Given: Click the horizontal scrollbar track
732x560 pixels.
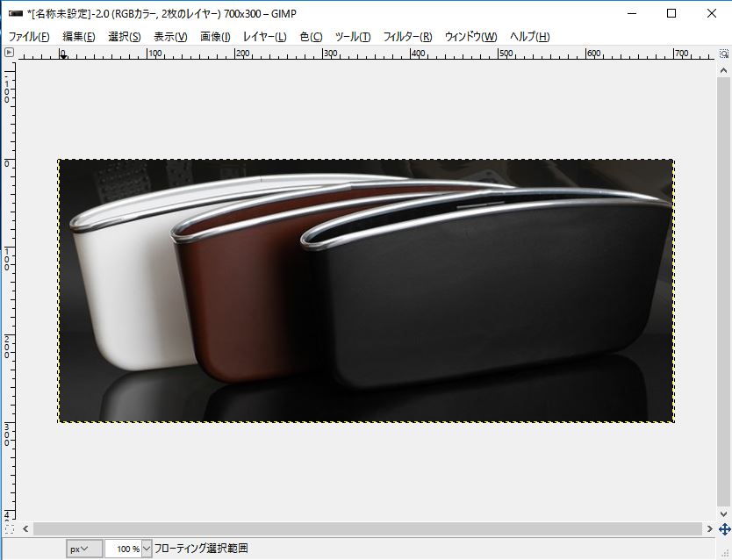Looking at the screenshot, I should tap(368, 528).
